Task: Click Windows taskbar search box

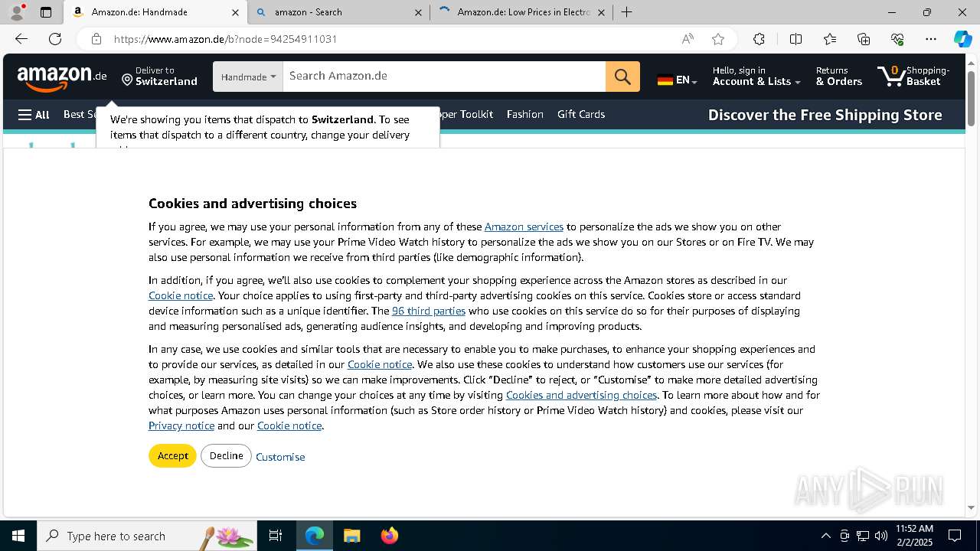Action: point(146,536)
